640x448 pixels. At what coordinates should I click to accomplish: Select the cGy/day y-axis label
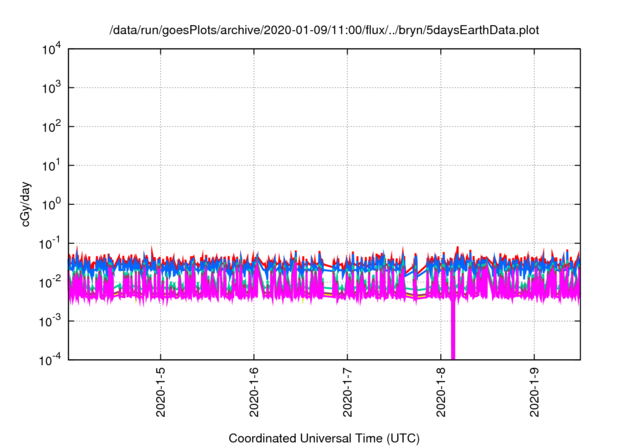(25, 204)
